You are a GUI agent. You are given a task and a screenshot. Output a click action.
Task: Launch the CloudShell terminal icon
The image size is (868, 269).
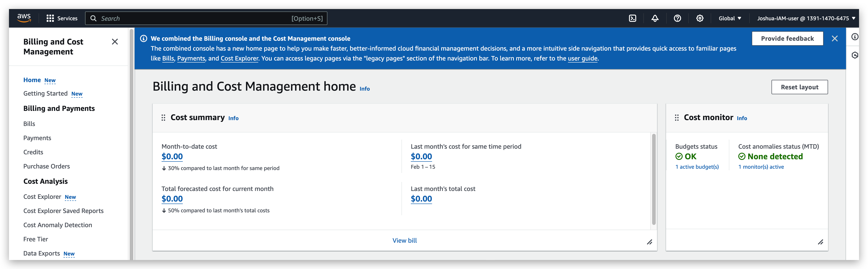[x=633, y=18]
